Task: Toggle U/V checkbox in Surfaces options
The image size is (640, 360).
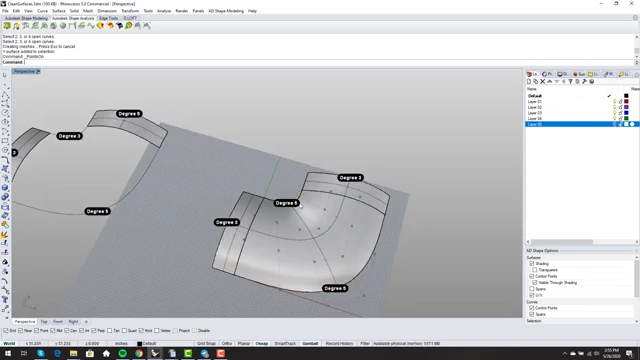Action: [532, 295]
